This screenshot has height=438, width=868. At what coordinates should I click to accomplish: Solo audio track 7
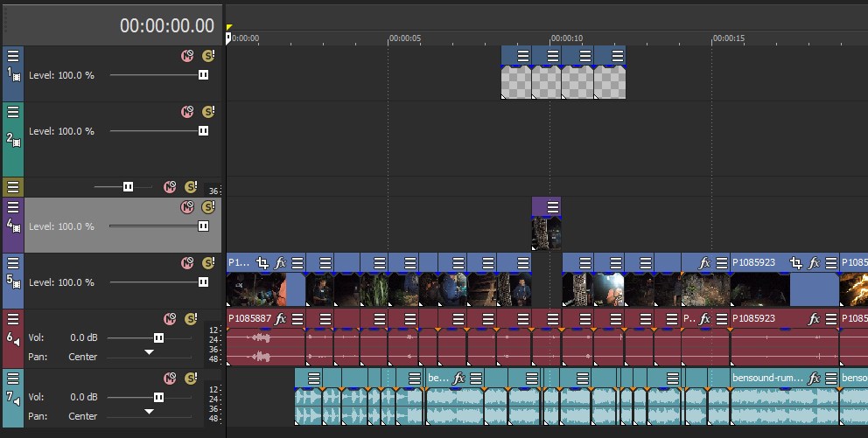pos(191,379)
